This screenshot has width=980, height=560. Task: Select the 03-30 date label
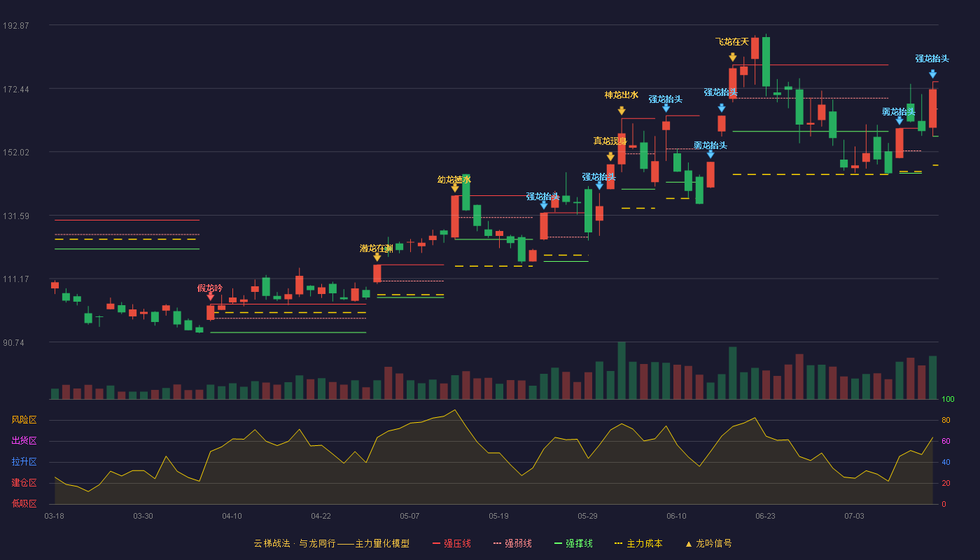[x=143, y=516]
